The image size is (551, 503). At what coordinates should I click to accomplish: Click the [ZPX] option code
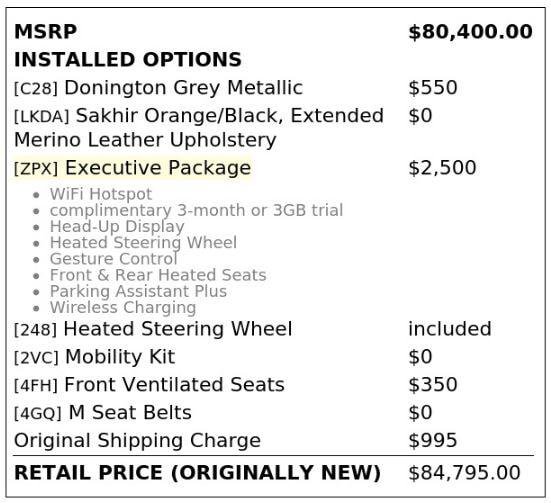coord(36,169)
